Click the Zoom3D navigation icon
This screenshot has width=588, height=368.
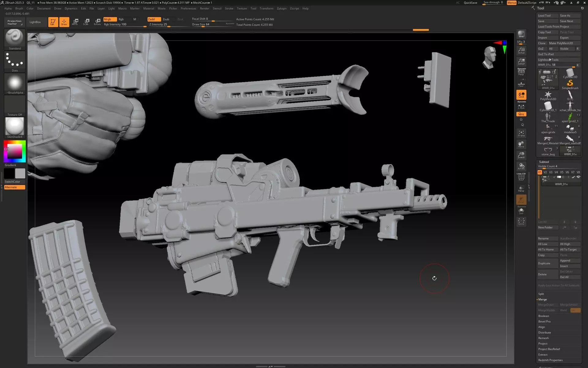pos(521,155)
